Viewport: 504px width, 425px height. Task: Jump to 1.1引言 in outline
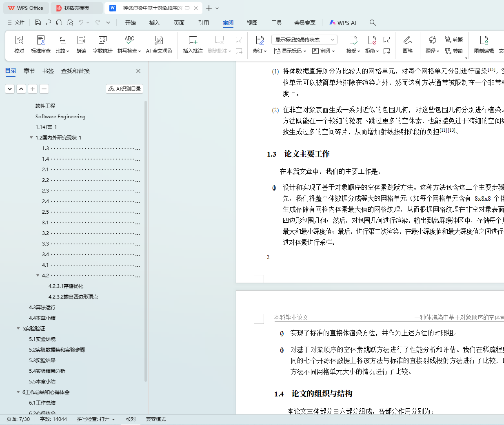pos(46,127)
